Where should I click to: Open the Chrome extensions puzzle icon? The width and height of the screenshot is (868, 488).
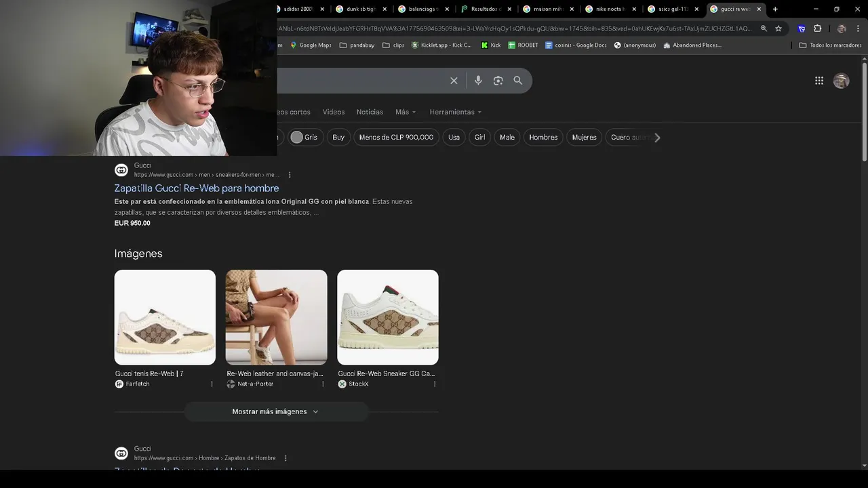[817, 28]
